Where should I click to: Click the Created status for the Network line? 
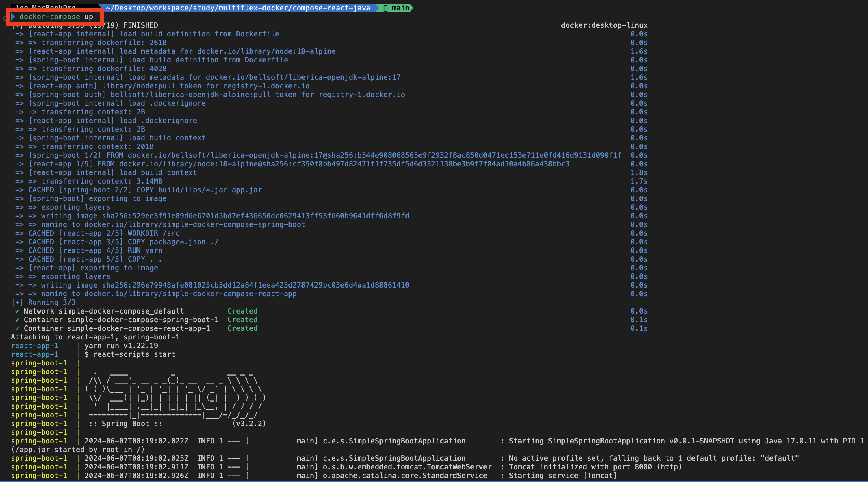coord(242,311)
